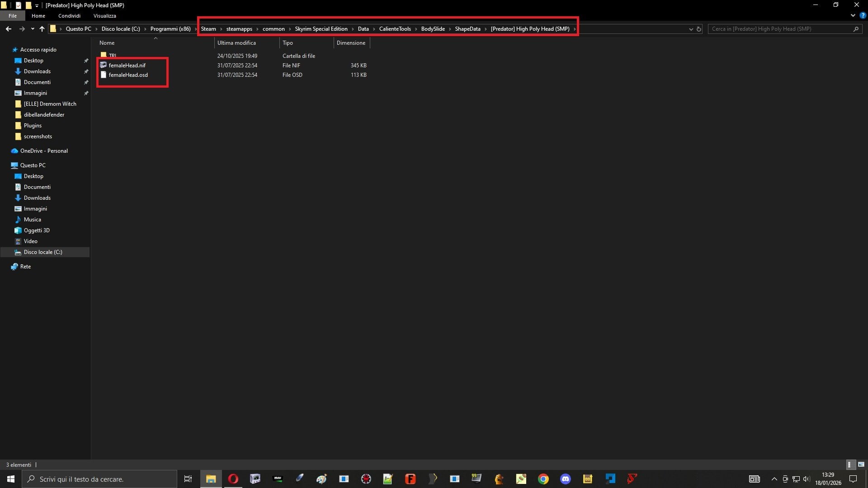This screenshot has width=868, height=488.
Task: Open the [ELLE] Dremorn Witch folder shortcut
Action: pyautogui.click(x=50, y=104)
